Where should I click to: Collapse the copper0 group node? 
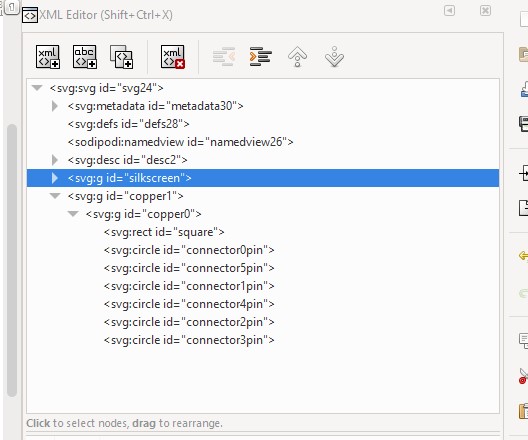(x=73, y=214)
